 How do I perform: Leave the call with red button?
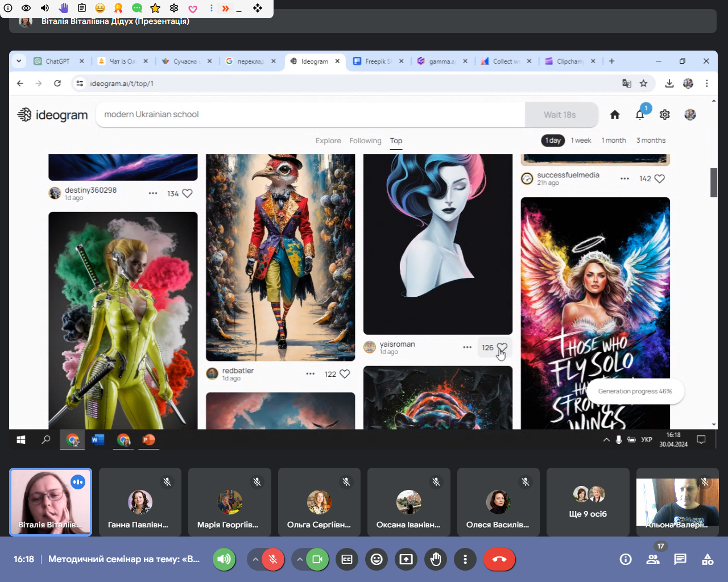pos(499,559)
